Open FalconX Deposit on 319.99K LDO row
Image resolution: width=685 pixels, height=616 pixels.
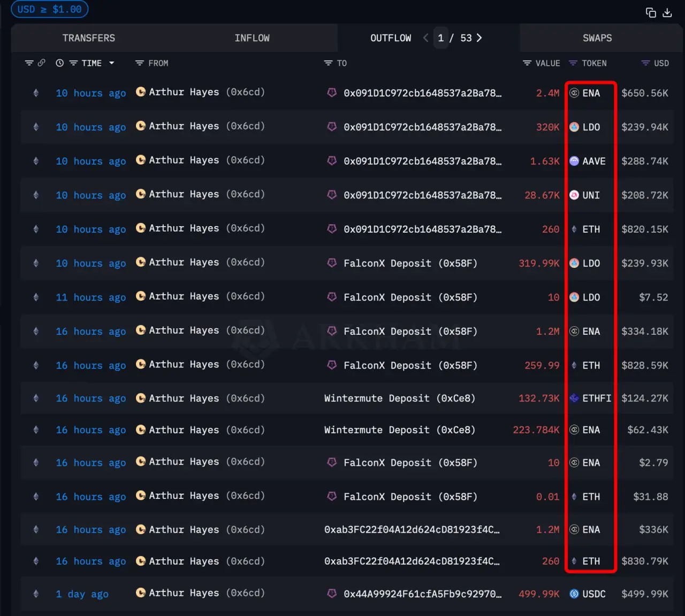pyautogui.click(x=410, y=263)
